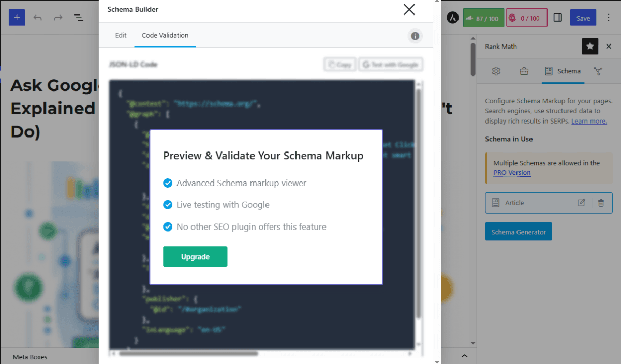Click the block inserter plus button
This screenshot has height=364, width=621.
coord(17,18)
